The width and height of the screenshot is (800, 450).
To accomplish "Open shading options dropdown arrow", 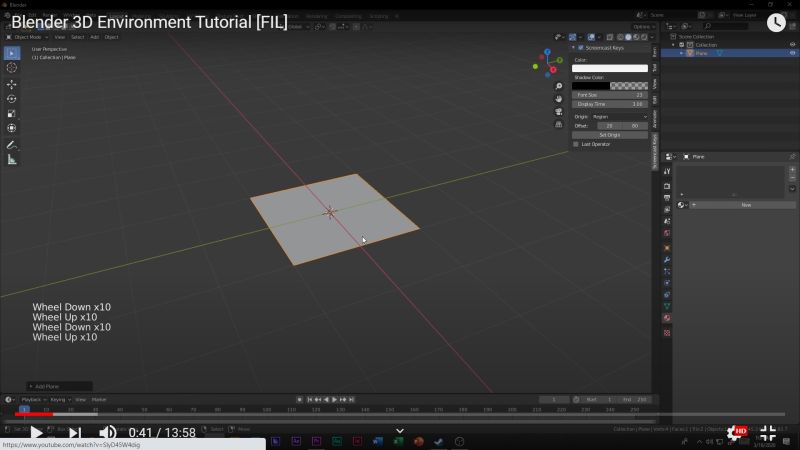I will tap(652, 37).
